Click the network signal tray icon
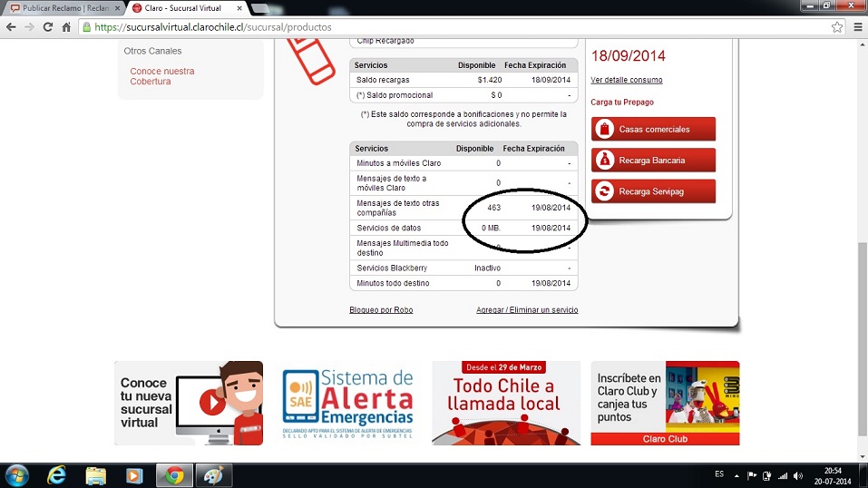Screen dimensions: 868x488 [783, 476]
